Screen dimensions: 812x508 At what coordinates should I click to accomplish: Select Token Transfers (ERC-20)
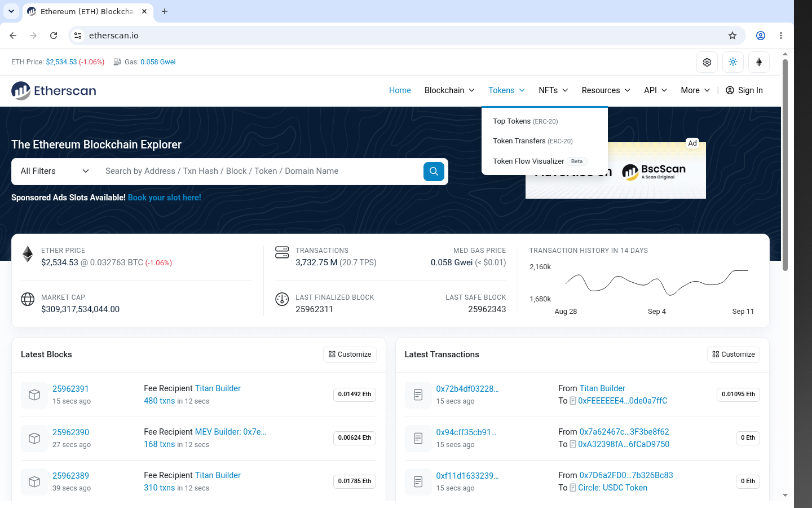533,141
